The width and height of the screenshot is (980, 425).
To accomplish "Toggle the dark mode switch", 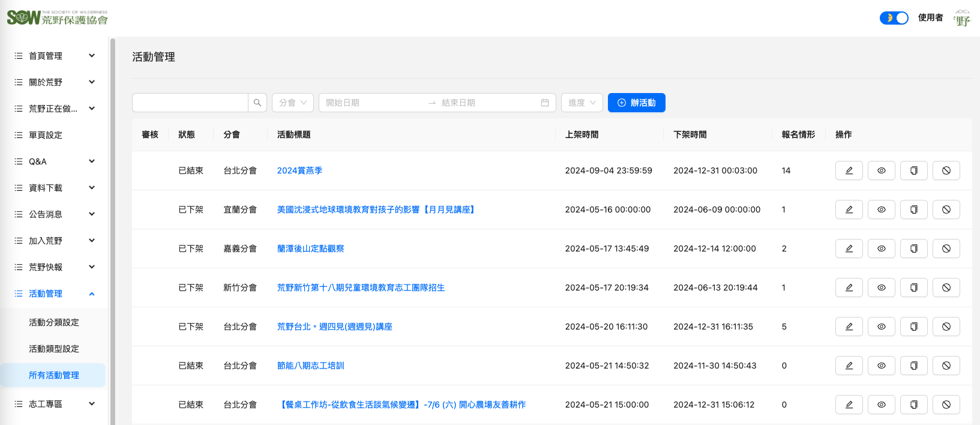I will coord(894,18).
